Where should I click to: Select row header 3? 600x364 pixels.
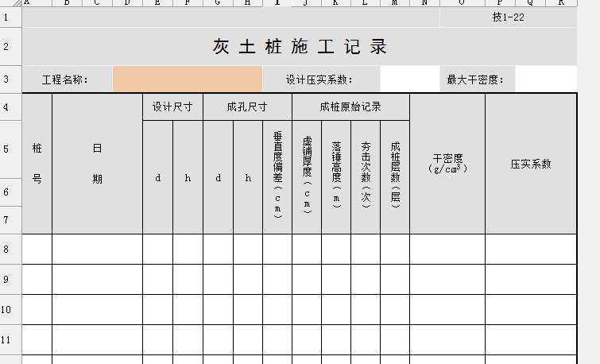click(10, 79)
